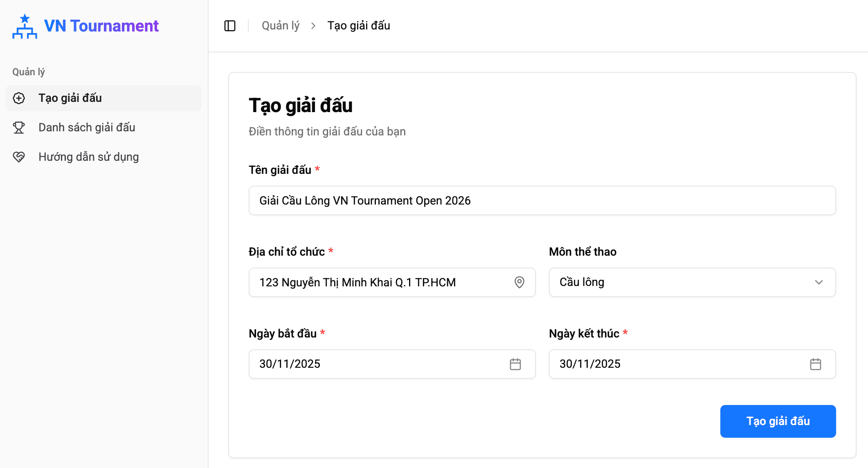Click the Ngày kết thúc date field 30/11/2025
Screen dimensions: 868x468
pyautogui.click(x=692, y=364)
